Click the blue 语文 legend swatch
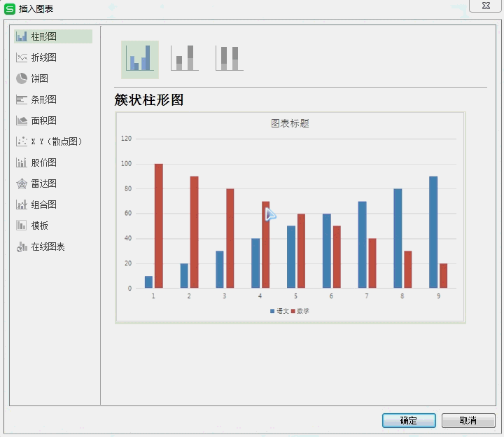The width and height of the screenshot is (504, 437). (272, 311)
